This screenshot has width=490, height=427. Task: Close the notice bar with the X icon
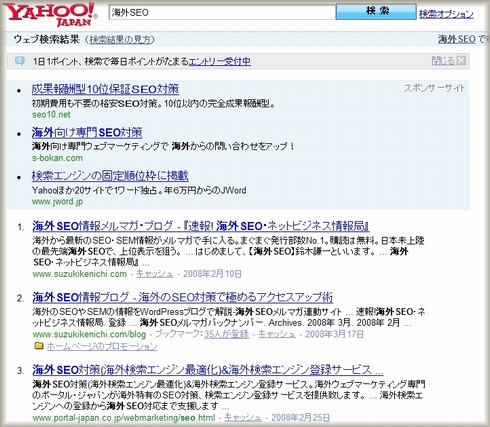461,61
